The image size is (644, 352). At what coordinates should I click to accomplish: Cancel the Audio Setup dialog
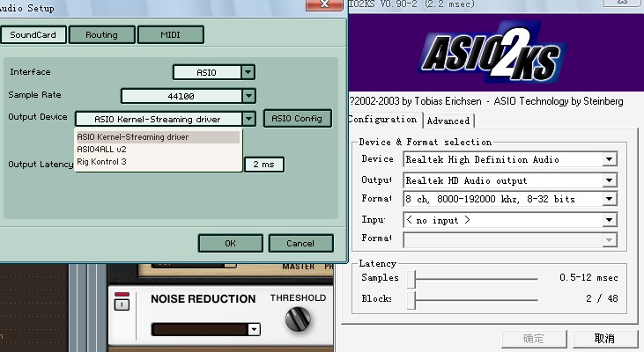click(300, 243)
